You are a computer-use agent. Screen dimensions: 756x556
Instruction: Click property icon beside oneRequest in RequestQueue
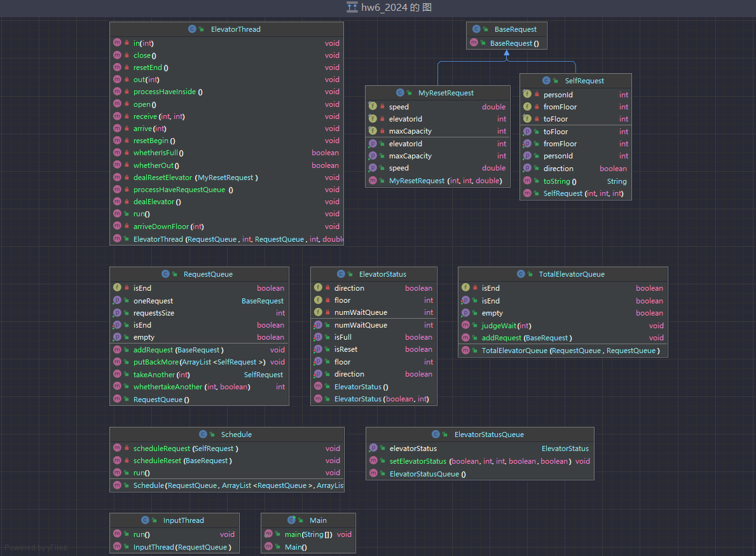[x=117, y=300]
